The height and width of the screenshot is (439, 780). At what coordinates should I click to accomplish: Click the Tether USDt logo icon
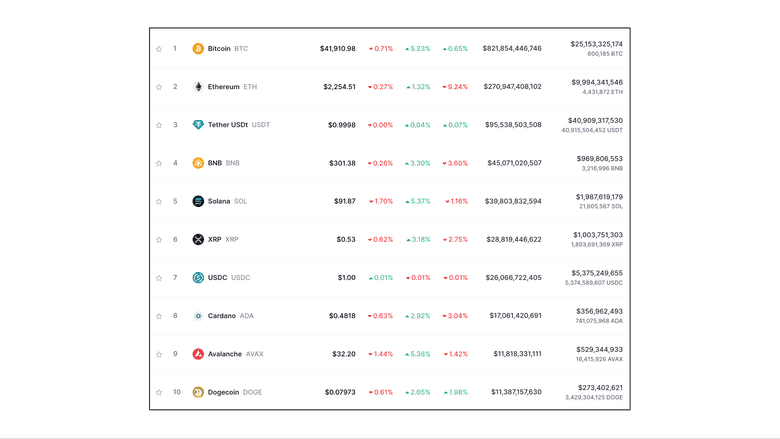coord(198,125)
